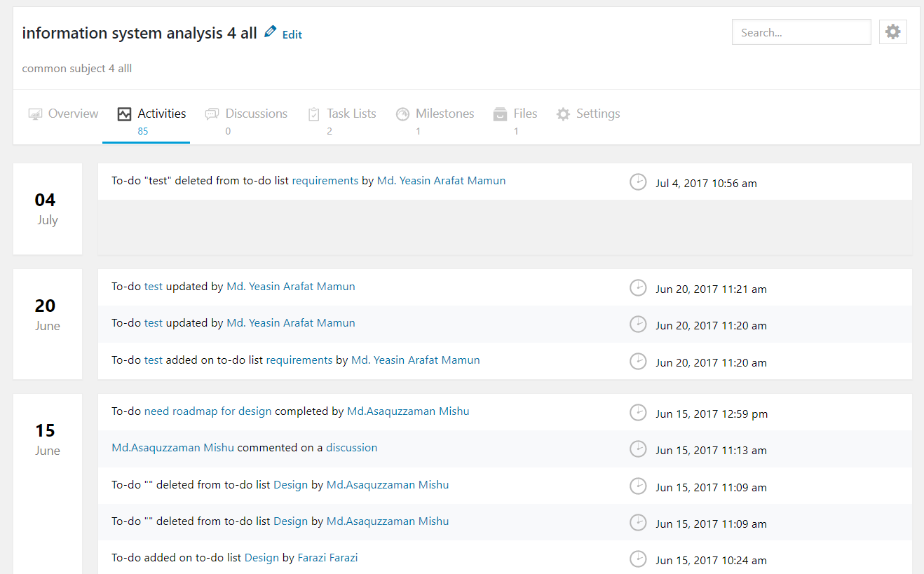The image size is (924, 574).
Task: Click the Edit link next to project title
Action: point(292,34)
